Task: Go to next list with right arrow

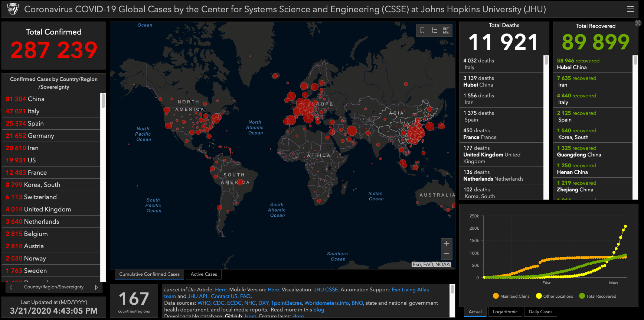Action: [x=97, y=287]
